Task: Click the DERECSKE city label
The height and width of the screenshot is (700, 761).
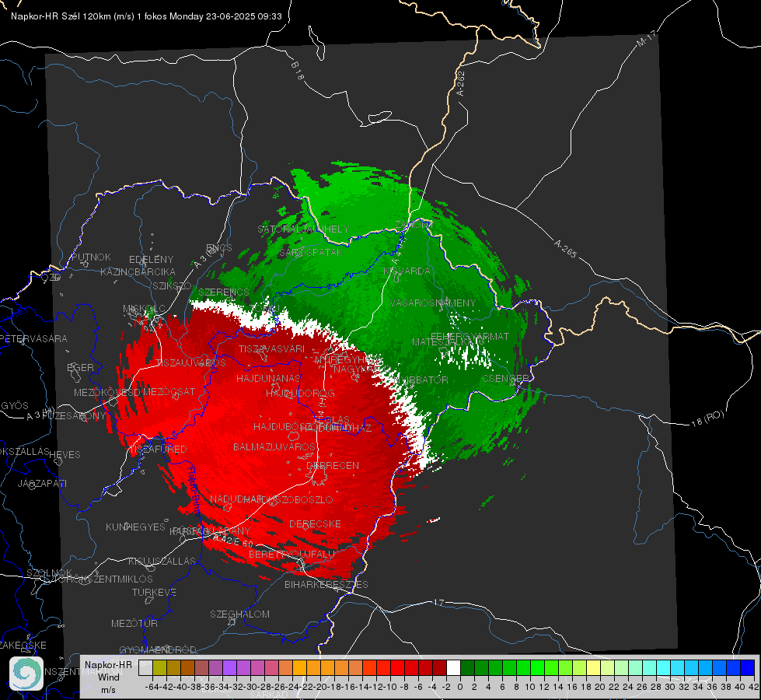Action: click(x=315, y=523)
